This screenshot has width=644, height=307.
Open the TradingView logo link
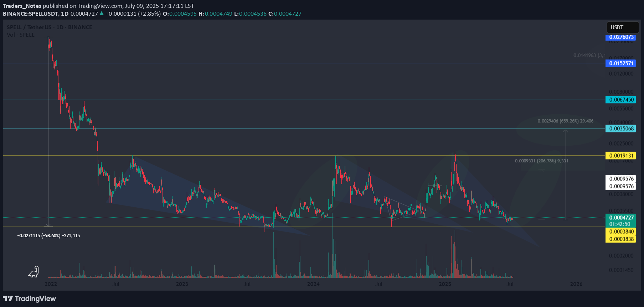[30, 298]
